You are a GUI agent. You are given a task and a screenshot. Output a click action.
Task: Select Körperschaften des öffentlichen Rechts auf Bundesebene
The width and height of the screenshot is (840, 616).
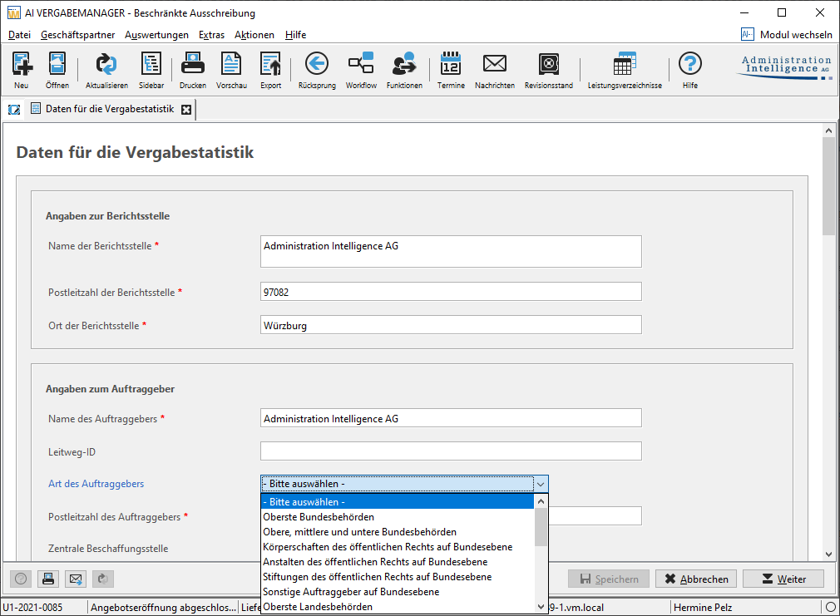398,547
